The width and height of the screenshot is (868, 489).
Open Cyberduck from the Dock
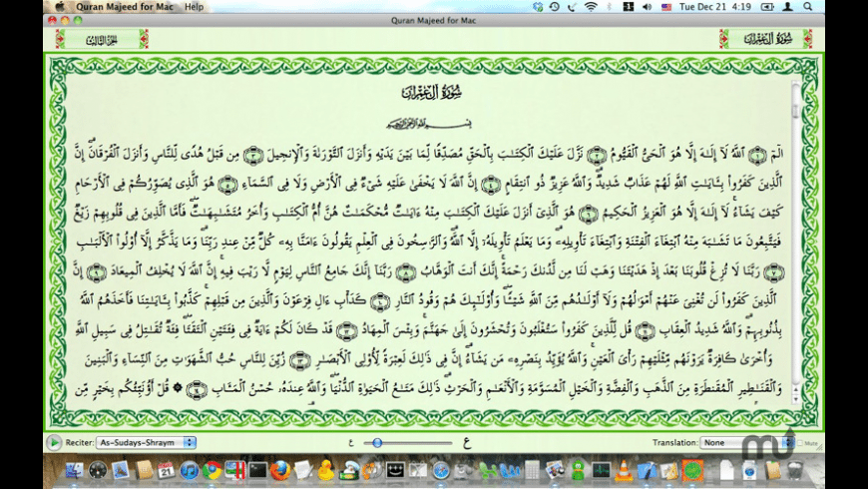coord(326,470)
